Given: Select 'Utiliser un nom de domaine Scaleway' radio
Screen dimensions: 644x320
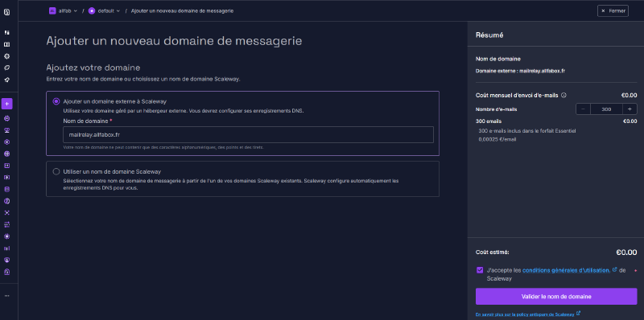Looking at the screenshot, I should tap(56, 171).
